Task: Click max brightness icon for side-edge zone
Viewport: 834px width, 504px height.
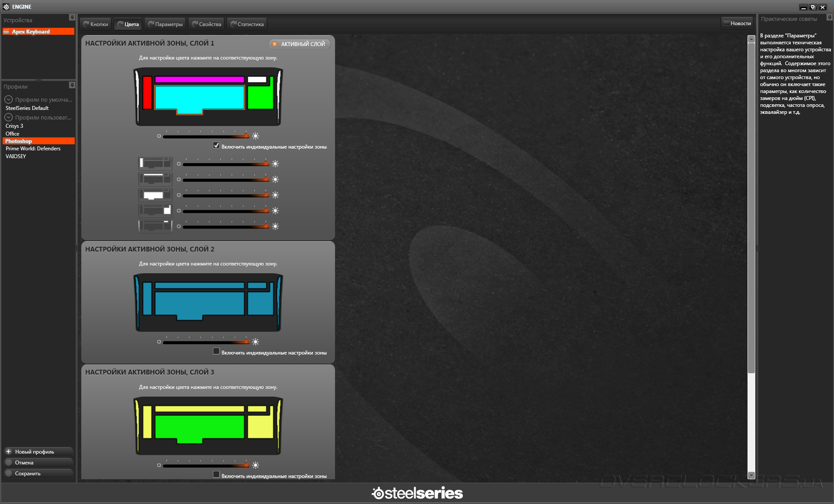Action: [x=275, y=226]
